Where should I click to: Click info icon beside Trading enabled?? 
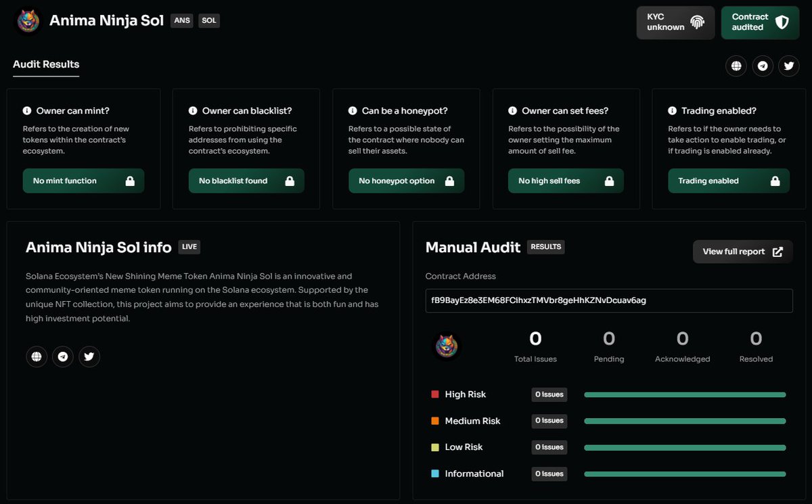coord(672,110)
